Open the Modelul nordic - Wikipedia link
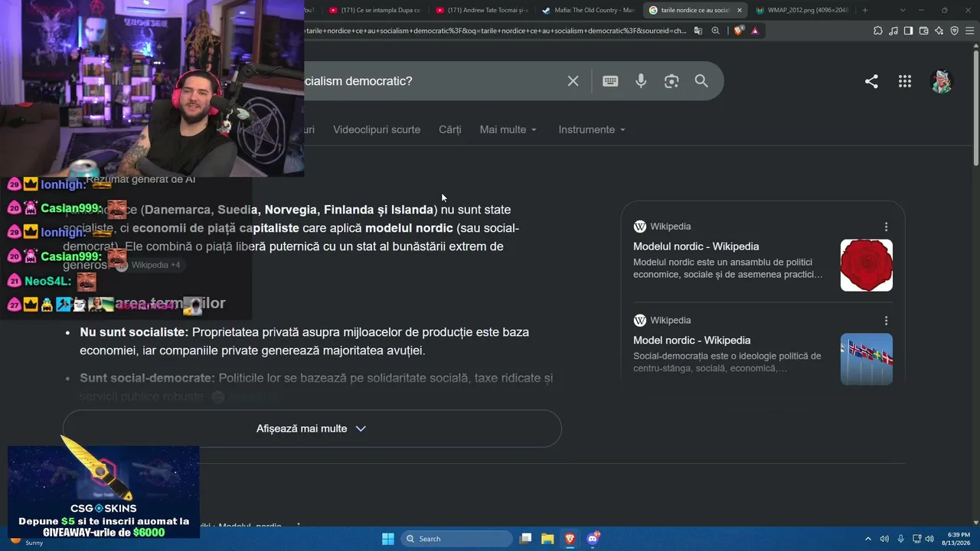This screenshot has width=980, height=551. (696, 246)
